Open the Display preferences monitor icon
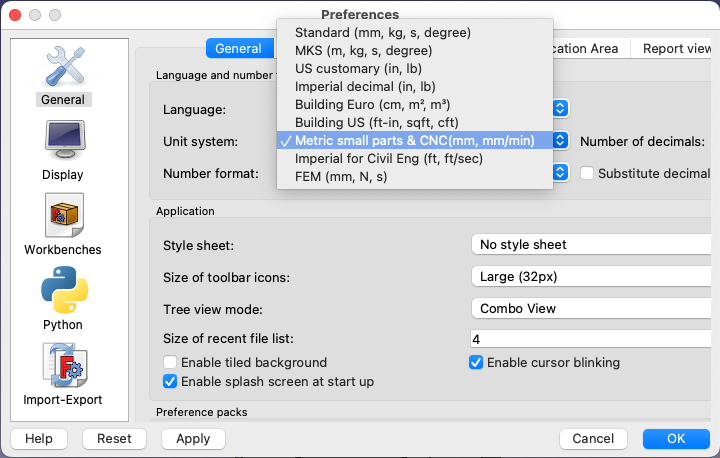 point(65,140)
